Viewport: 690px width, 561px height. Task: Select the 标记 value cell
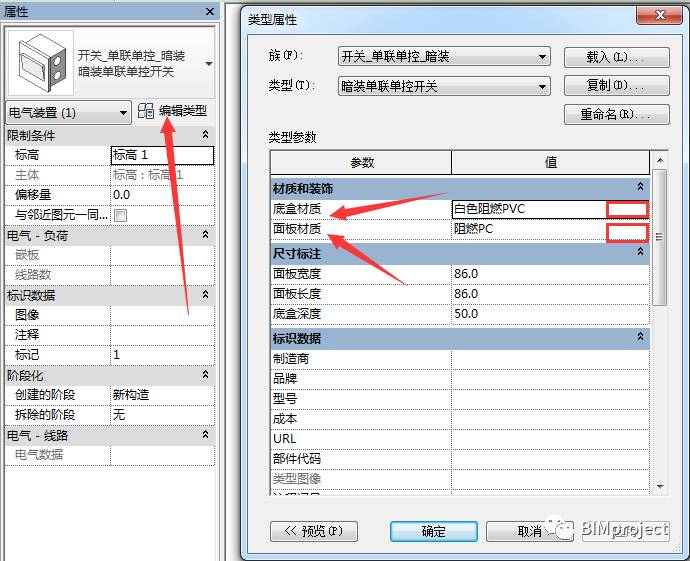click(162, 355)
